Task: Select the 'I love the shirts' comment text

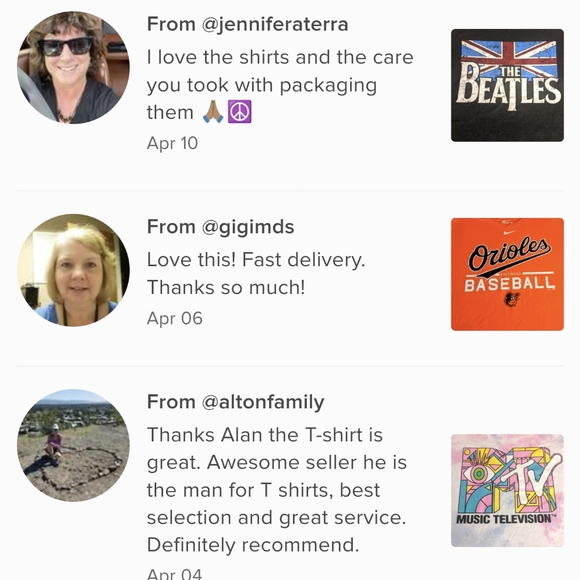Action: pos(280,85)
